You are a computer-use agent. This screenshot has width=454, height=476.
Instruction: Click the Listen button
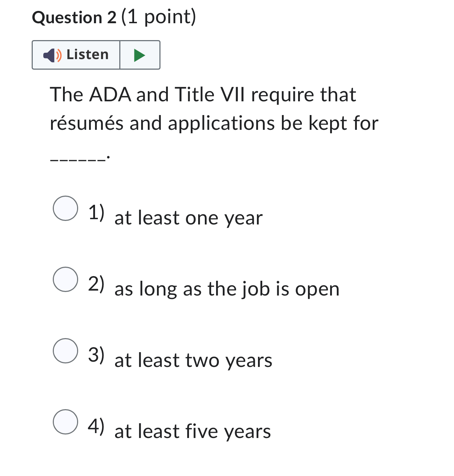[x=76, y=55]
